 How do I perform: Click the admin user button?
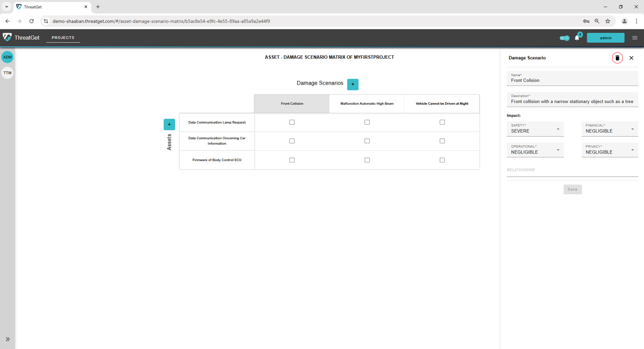(x=605, y=38)
